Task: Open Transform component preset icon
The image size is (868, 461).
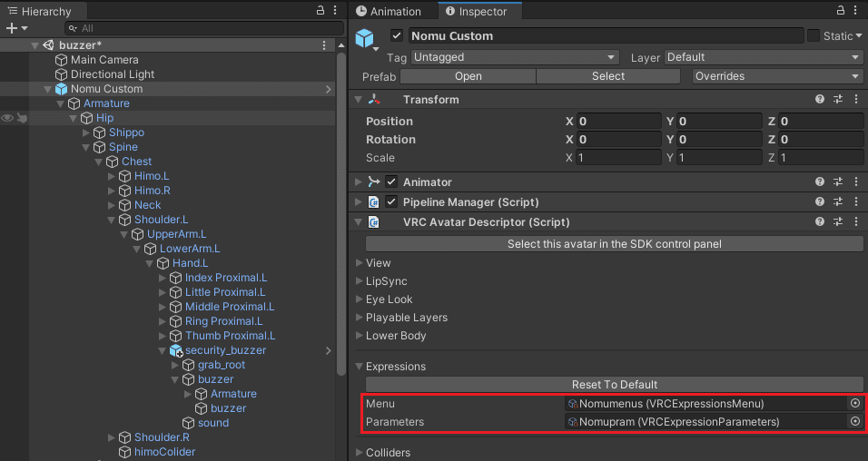Action: (838, 99)
